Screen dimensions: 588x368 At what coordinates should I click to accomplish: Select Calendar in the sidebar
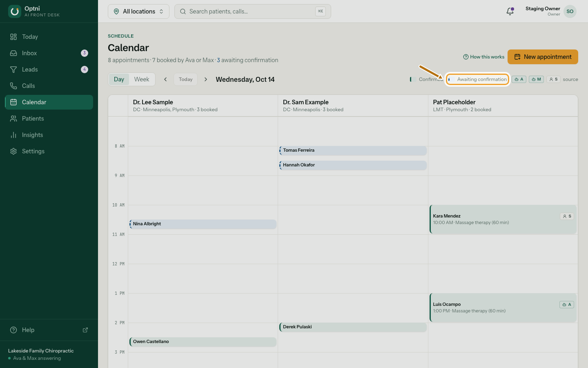(x=49, y=102)
